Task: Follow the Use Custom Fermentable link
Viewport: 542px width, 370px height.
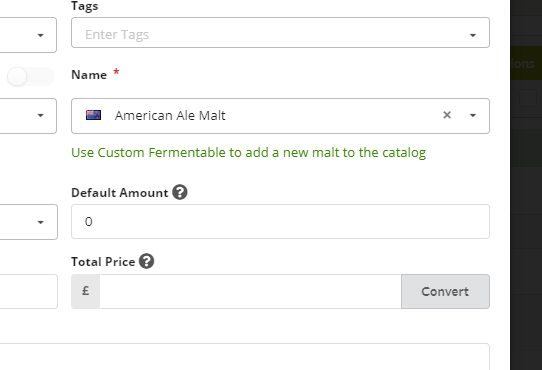Action: pyautogui.click(x=249, y=152)
